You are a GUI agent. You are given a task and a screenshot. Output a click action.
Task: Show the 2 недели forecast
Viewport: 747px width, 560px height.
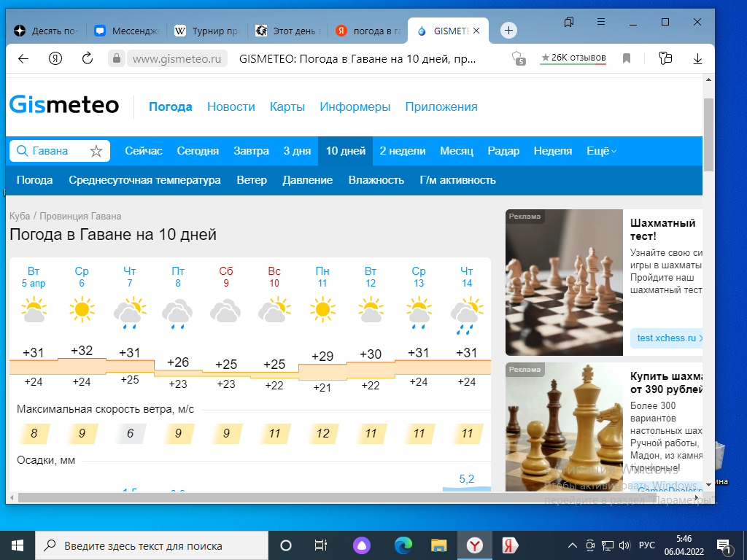click(x=403, y=151)
